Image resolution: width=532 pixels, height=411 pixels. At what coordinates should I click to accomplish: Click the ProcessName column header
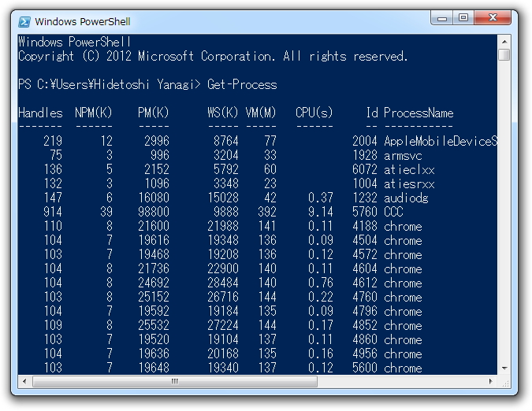(x=419, y=113)
